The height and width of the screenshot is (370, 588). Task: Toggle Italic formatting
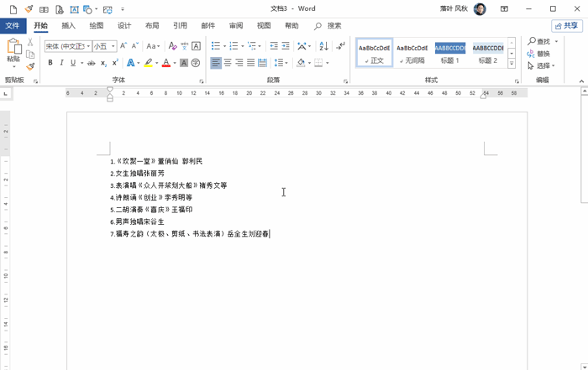61,63
